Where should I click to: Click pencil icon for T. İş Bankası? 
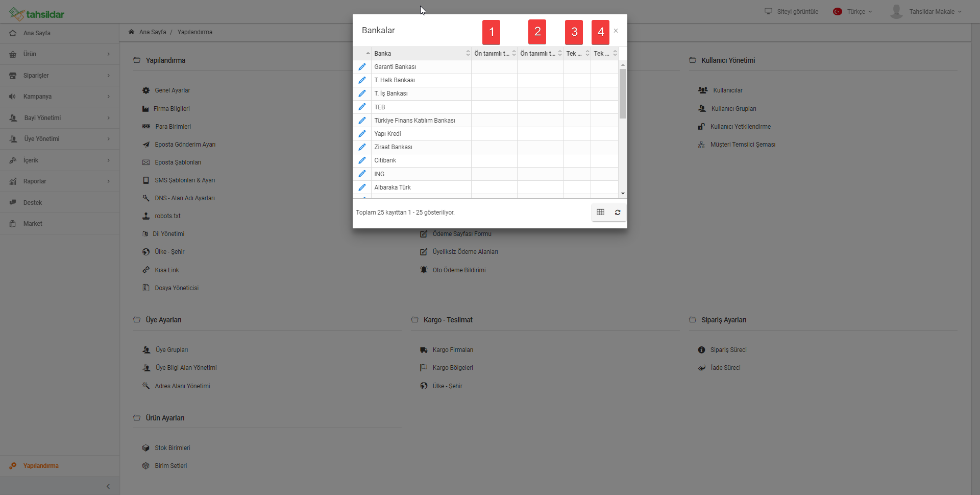362,93
